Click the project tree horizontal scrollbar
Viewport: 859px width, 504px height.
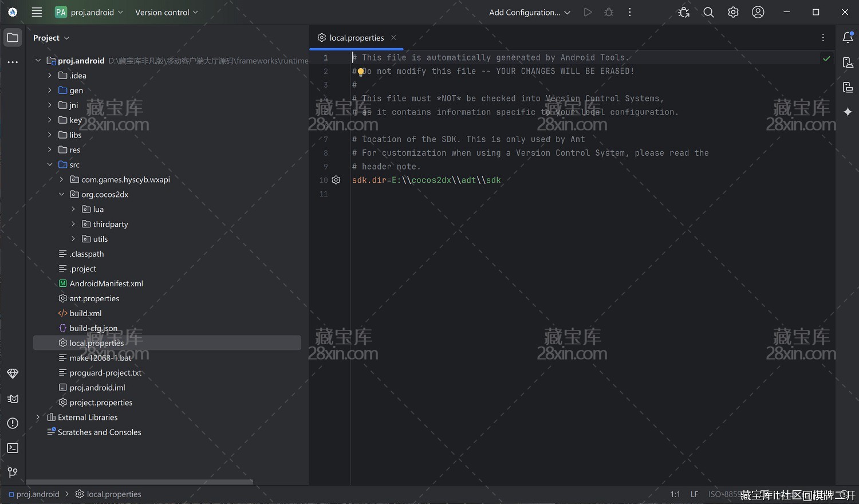click(x=140, y=482)
